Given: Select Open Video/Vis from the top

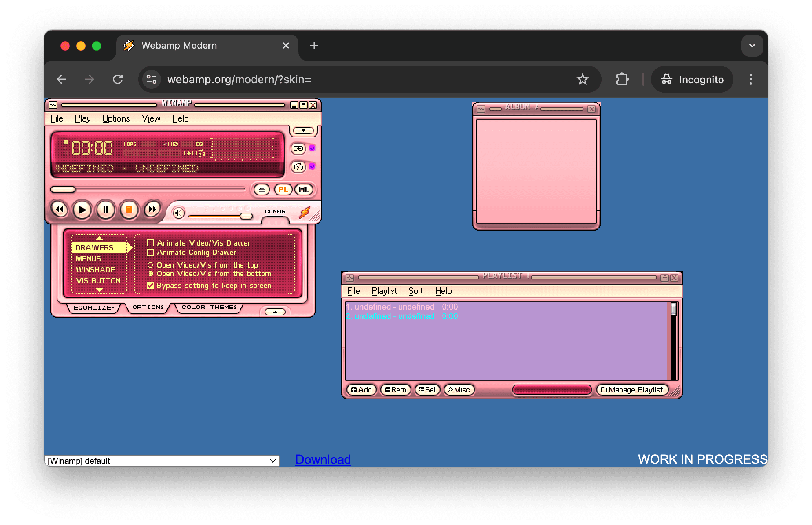Looking at the screenshot, I should tap(151, 265).
